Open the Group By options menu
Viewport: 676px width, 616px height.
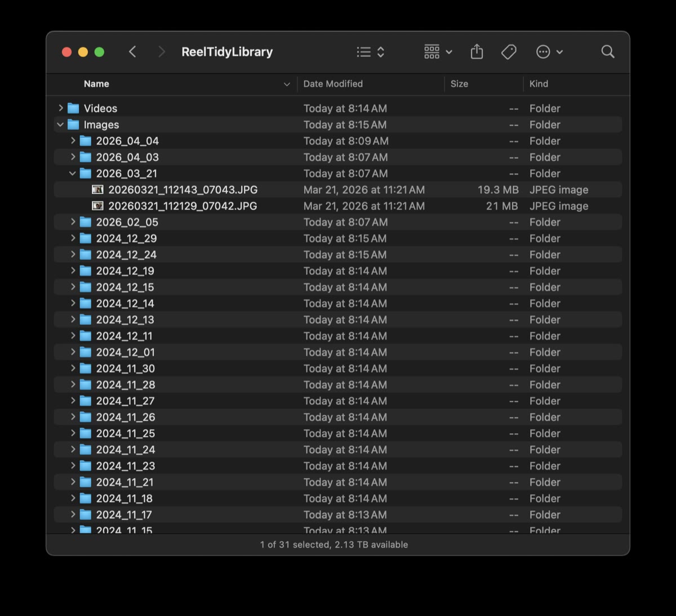tap(438, 52)
